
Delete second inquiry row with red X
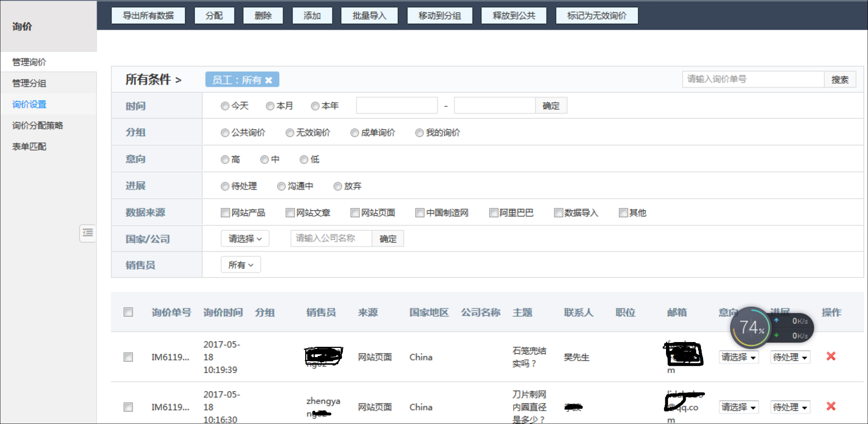831,406
